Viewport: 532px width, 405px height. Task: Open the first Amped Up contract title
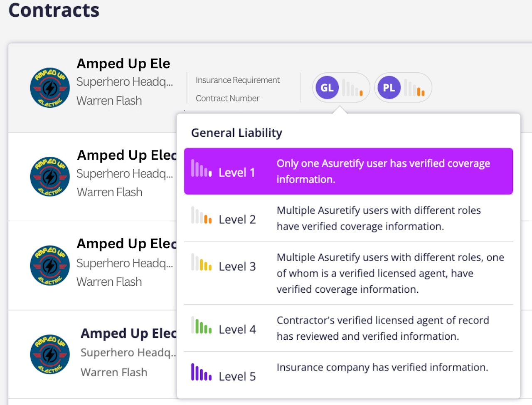click(123, 64)
